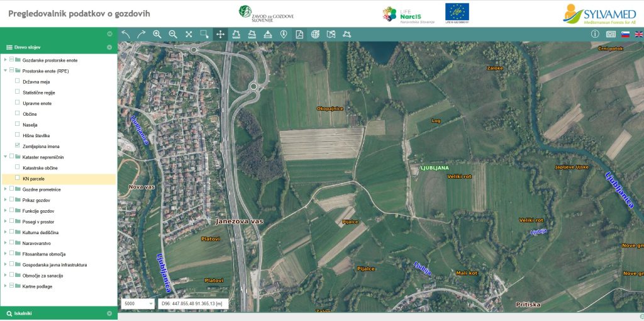The image size is (644, 321).
Task: Expand the Kartne podlage folder
Action: coord(5,286)
